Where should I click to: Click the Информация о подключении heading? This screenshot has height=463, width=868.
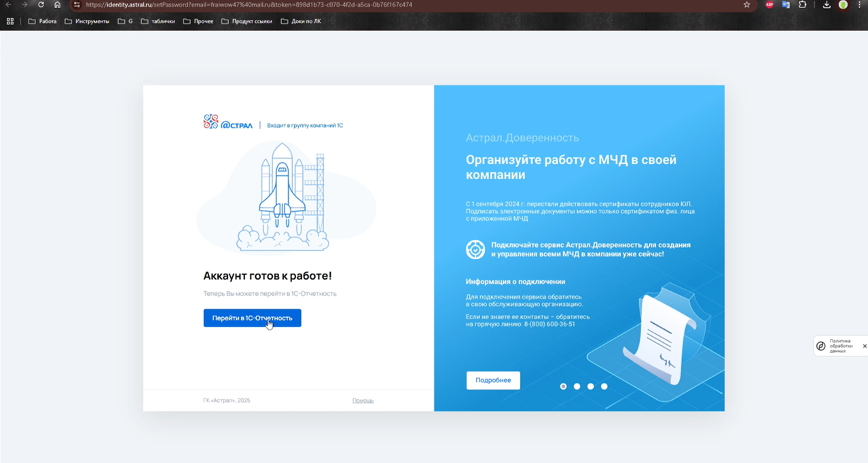(x=516, y=282)
